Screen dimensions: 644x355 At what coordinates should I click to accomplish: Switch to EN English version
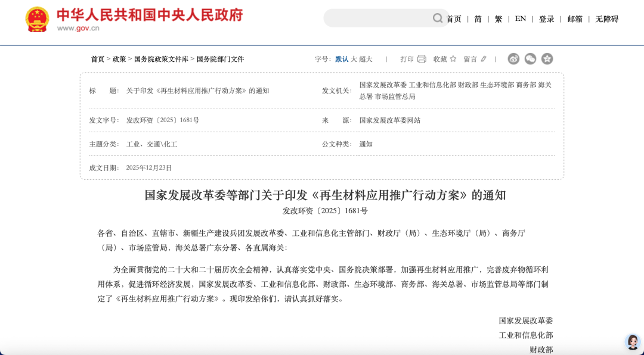click(521, 18)
